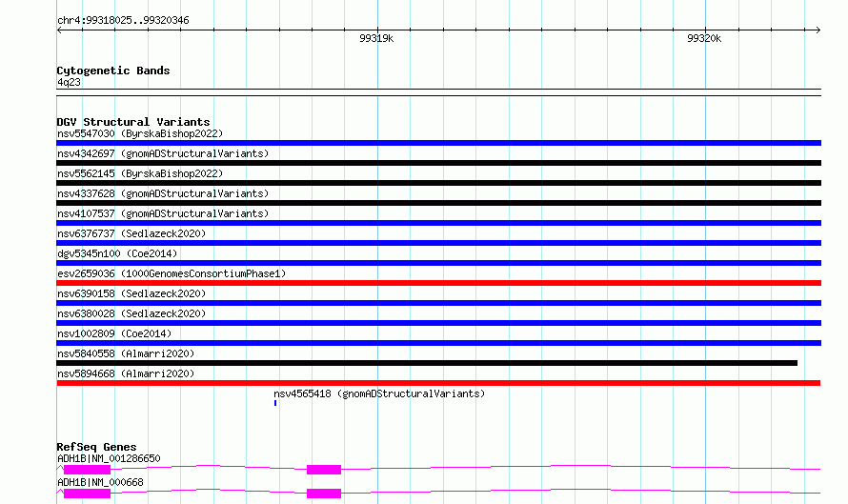Click the blue bar under nsv6376737
The height and width of the screenshot is (504, 848).
click(438, 243)
